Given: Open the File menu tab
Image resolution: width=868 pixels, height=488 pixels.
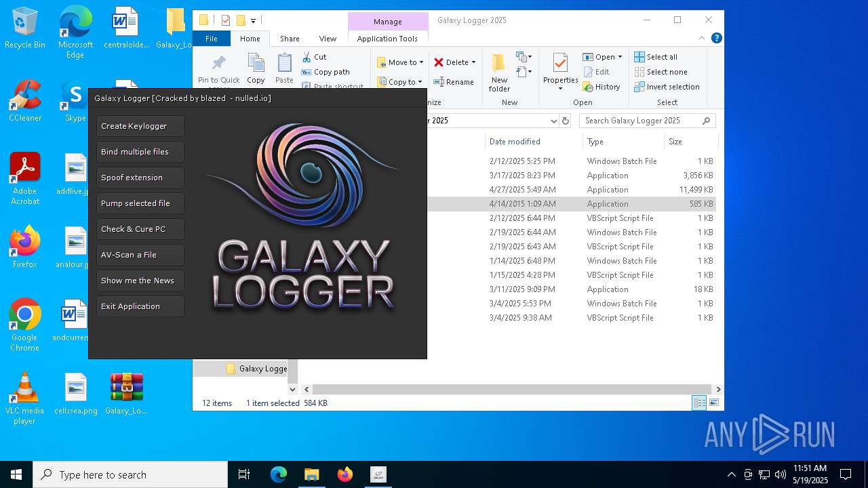Looking at the screenshot, I should coord(212,39).
